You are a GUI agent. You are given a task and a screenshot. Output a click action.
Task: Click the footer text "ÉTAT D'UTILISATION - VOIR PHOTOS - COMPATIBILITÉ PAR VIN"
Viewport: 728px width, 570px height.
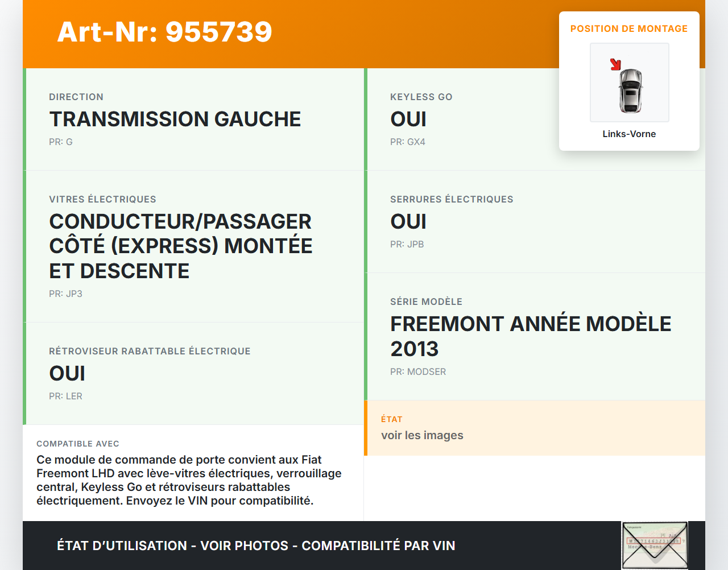[x=256, y=546]
